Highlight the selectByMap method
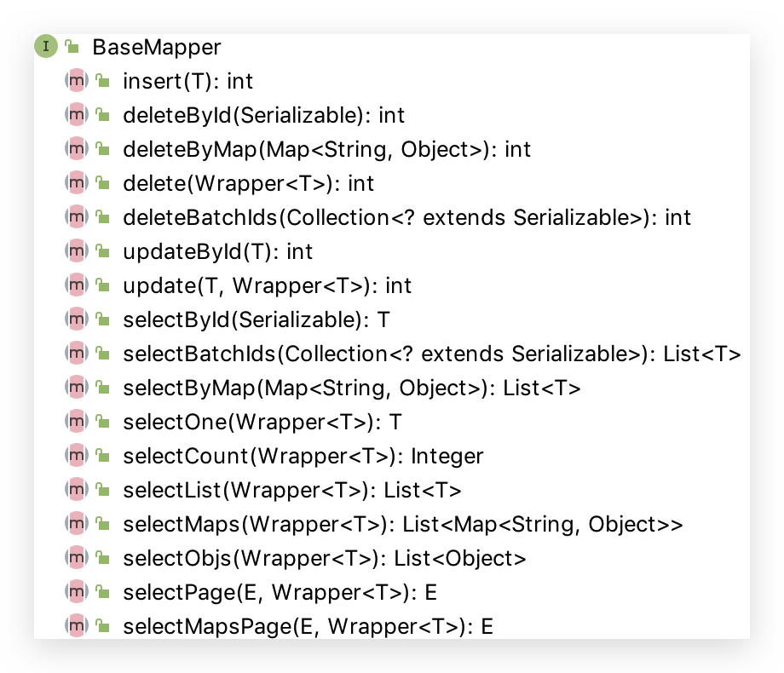Screen dimensions: 784x673 [x=351, y=388]
